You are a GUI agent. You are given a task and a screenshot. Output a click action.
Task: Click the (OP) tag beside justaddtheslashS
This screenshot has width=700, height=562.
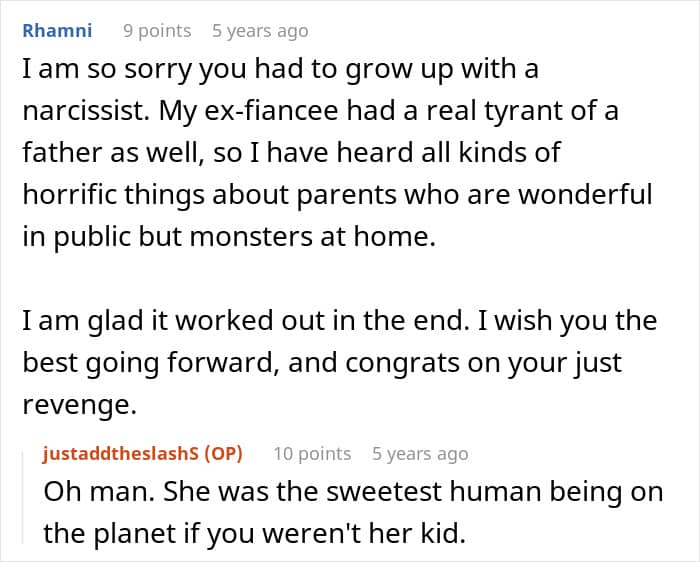[223, 454]
